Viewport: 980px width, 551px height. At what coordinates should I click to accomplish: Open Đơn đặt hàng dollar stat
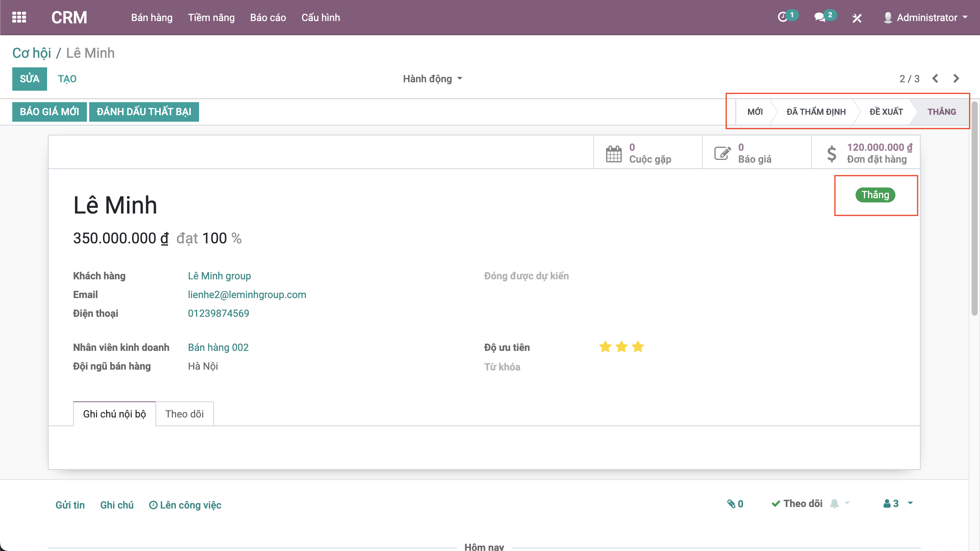click(x=866, y=153)
